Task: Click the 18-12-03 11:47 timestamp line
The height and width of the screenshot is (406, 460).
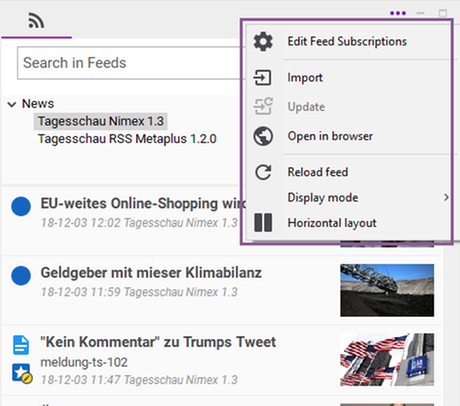Action: click(x=139, y=380)
